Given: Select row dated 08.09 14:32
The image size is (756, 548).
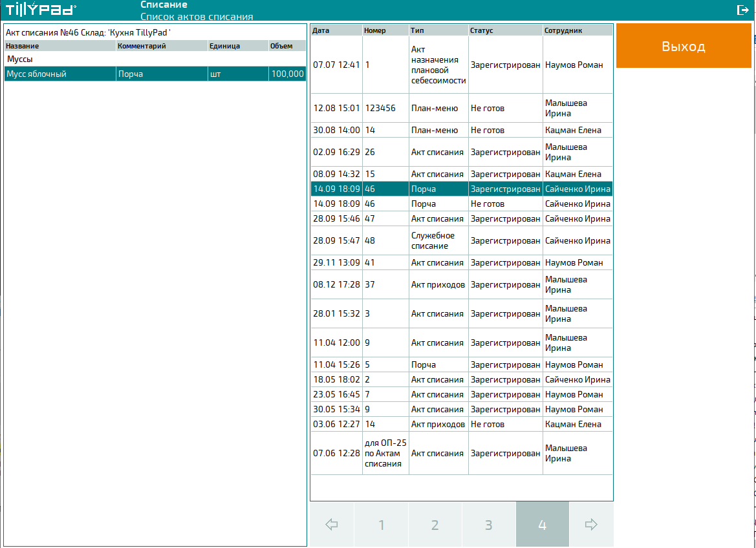Looking at the screenshot, I should 461,174.
